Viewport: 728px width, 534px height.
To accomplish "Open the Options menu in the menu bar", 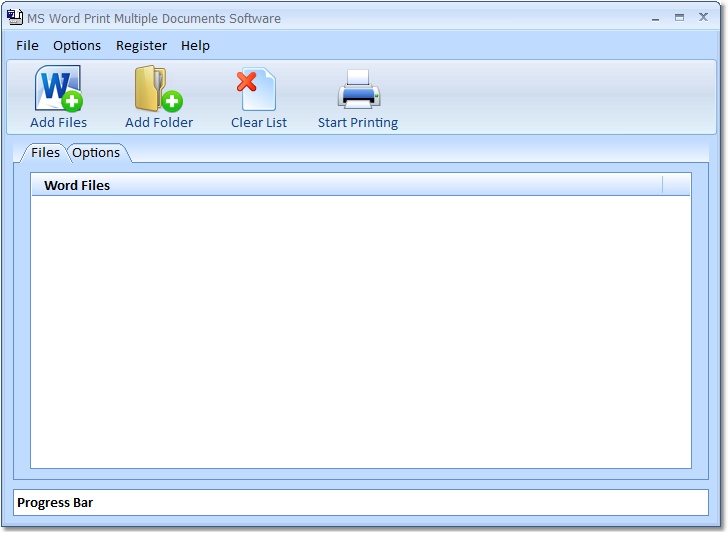I will click(77, 46).
